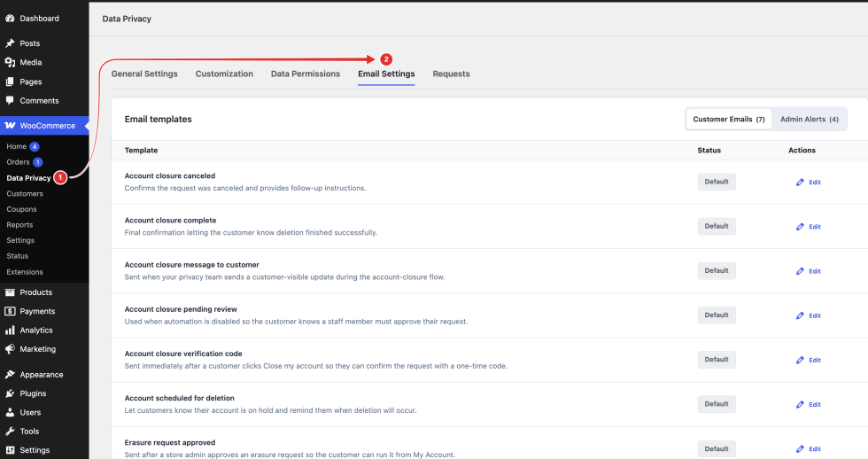Click pencil icon for Erasure request approved
868x459 pixels.
(800, 449)
